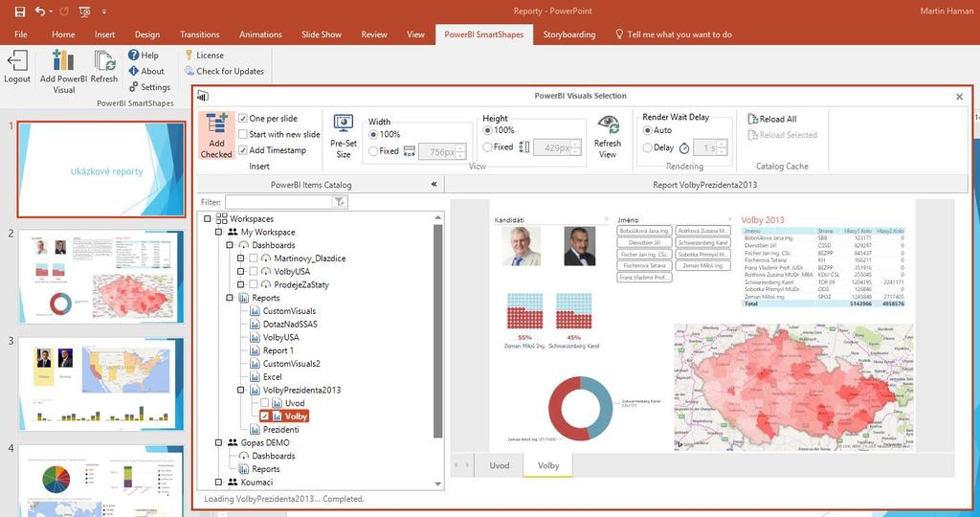Select the CustomVisuals2 report item

[291, 363]
